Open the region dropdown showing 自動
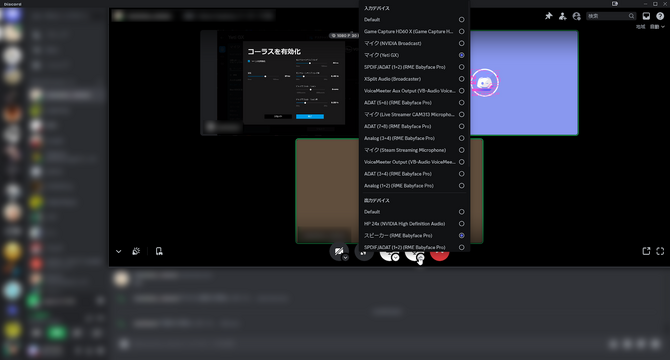Screen dimensions: 670x360 (x=657, y=26)
